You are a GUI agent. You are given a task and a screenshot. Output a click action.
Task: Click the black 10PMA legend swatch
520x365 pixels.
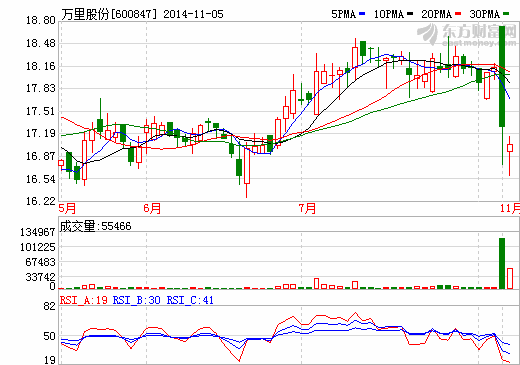410,14
